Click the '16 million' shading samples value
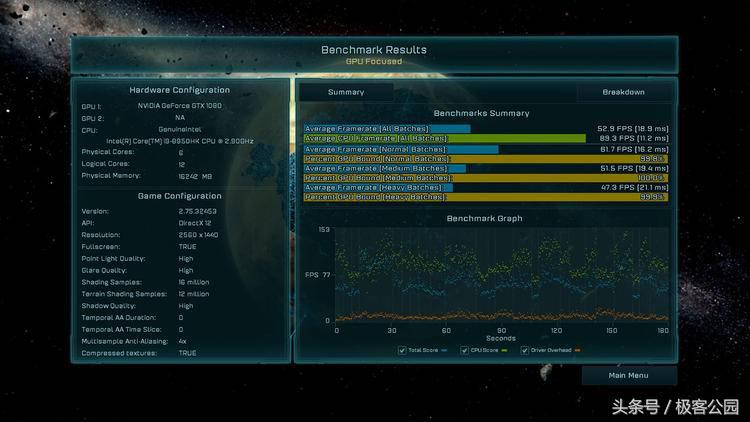The height and width of the screenshot is (422, 750). point(194,282)
